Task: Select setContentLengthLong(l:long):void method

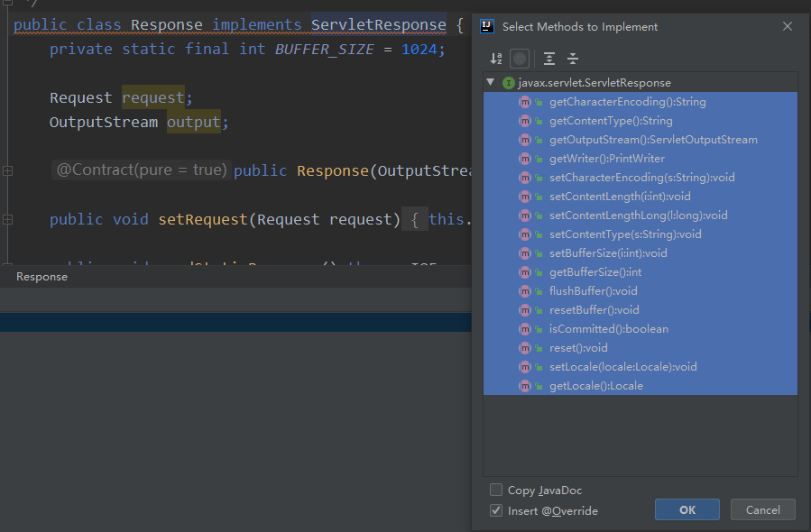Action: [641, 216]
